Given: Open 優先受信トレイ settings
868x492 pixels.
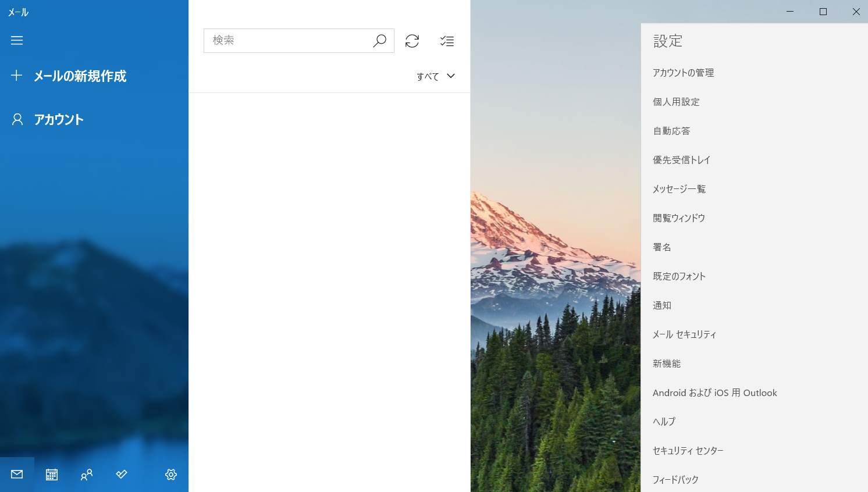Looking at the screenshot, I should 755,160.
